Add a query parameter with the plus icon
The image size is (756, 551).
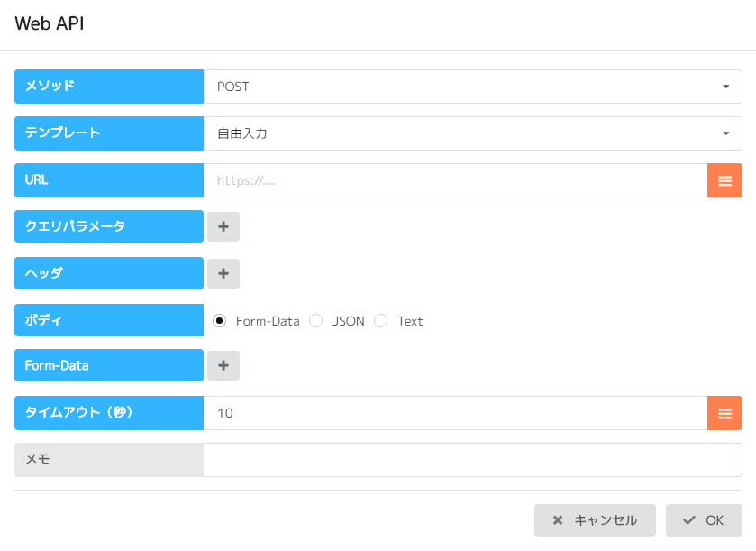tap(223, 226)
